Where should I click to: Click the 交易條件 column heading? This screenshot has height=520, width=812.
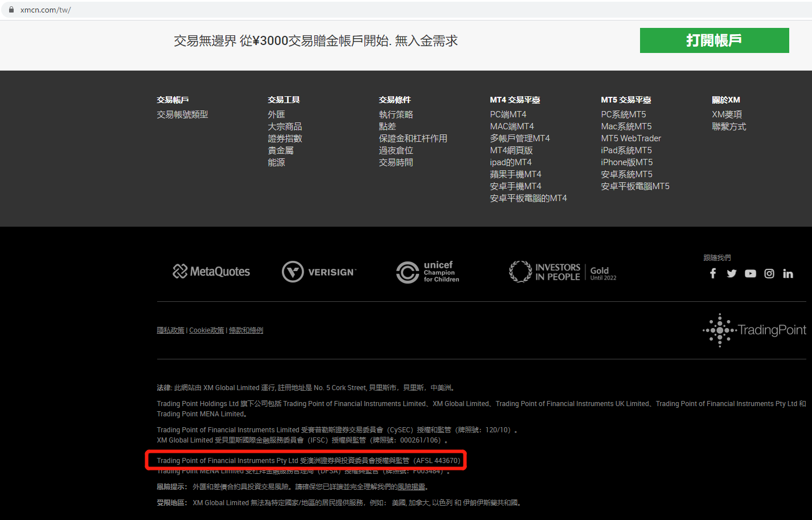coord(395,100)
